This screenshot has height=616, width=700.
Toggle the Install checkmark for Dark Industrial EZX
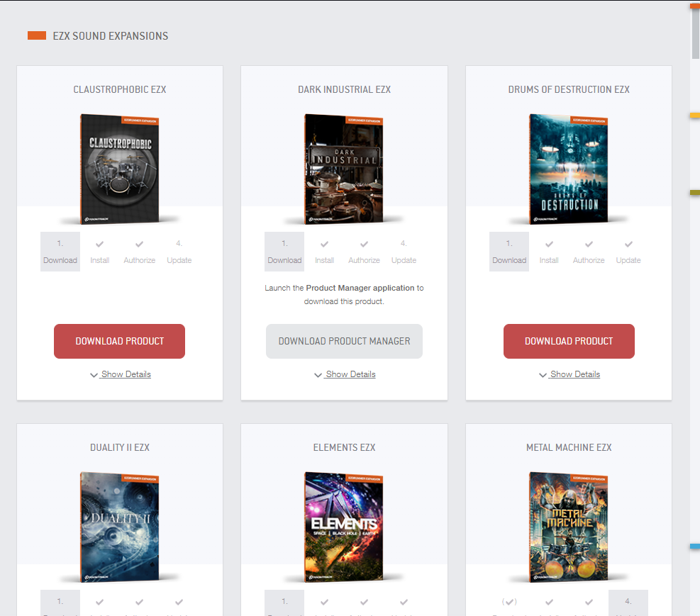tap(324, 245)
